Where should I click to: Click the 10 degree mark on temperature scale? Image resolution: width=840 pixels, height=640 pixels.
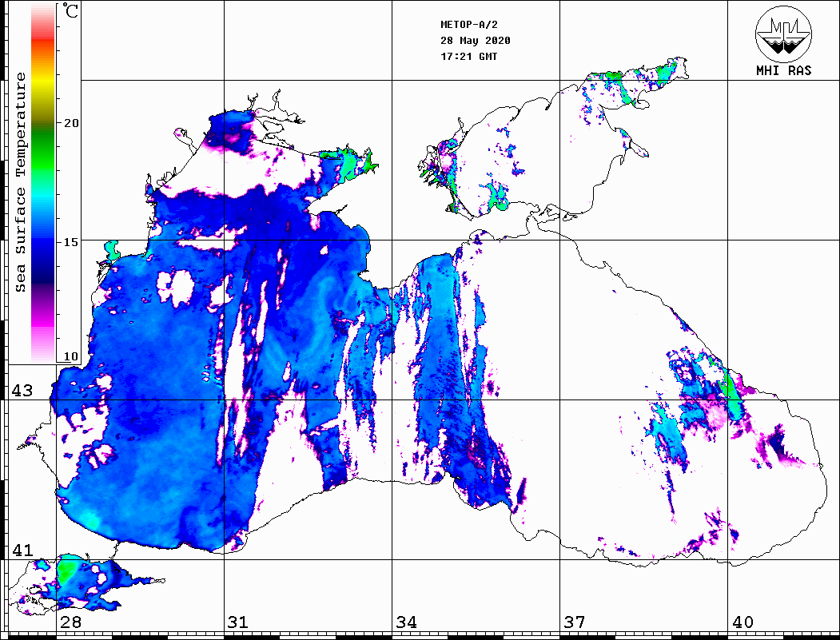click(72, 356)
